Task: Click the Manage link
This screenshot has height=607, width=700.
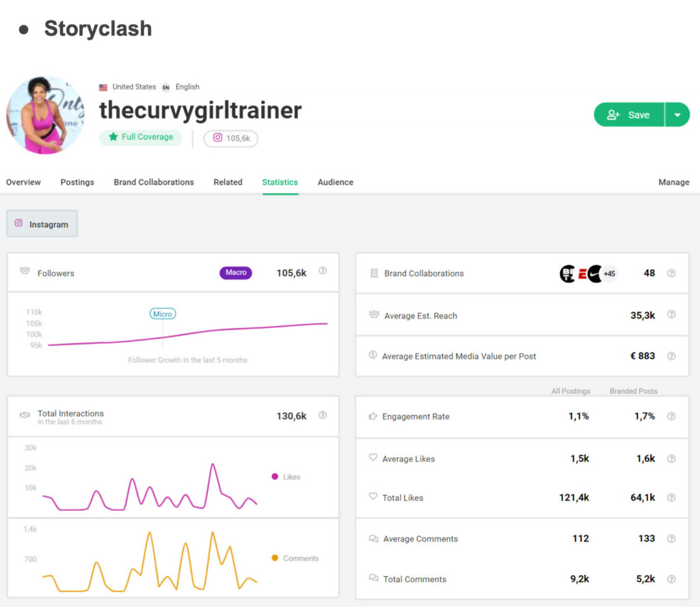Action: [674, 182]
